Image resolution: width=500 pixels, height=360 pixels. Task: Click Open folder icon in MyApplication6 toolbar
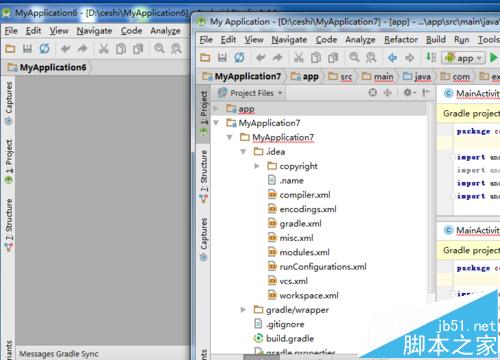10,49
